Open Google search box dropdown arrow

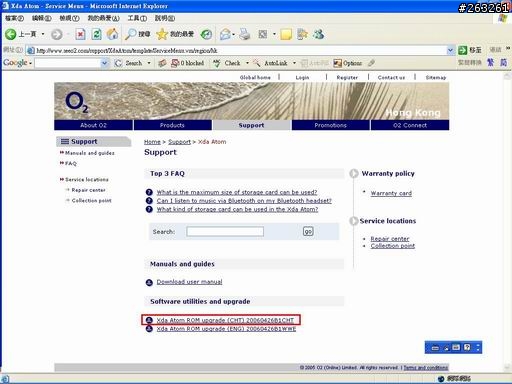tap(105, 63)
